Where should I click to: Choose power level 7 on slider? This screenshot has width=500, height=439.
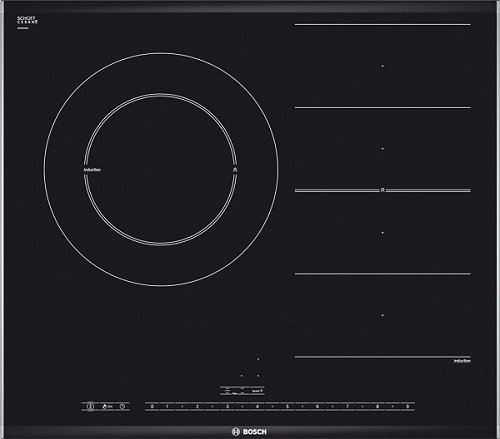click(347, 406)
